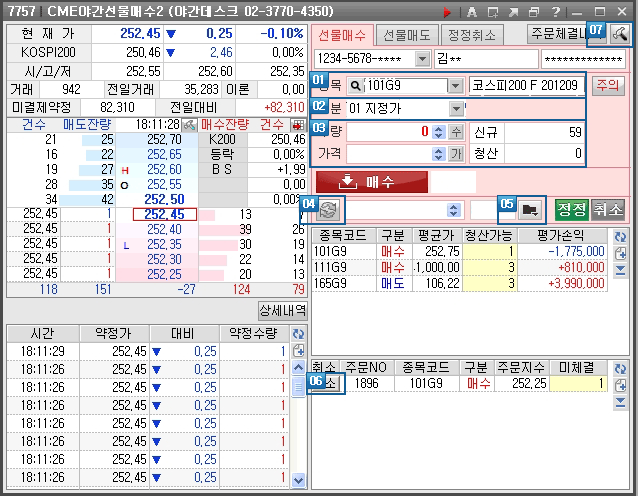638x496 pixels.
Task: Click the green 정정 modify button
Action: pos(572,210)
